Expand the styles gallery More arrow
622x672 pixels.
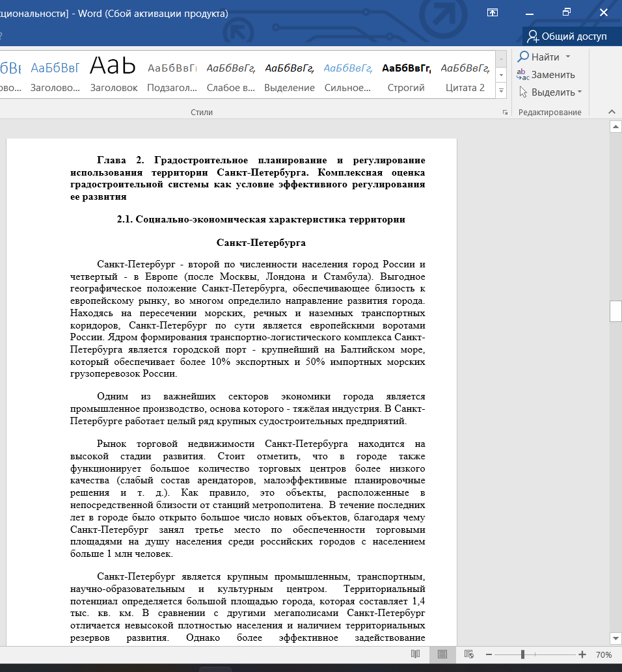(x=501, y=92)
